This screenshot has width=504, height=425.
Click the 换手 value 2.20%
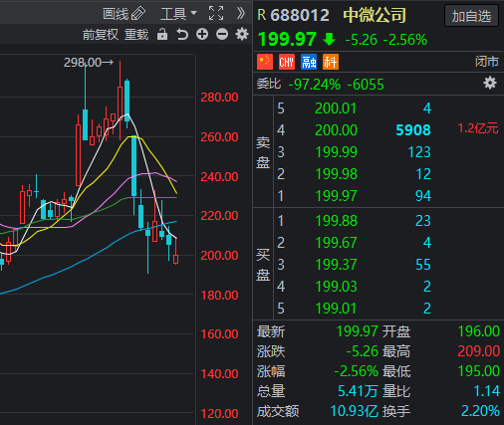pyautogui.click(x=480, y=411)
